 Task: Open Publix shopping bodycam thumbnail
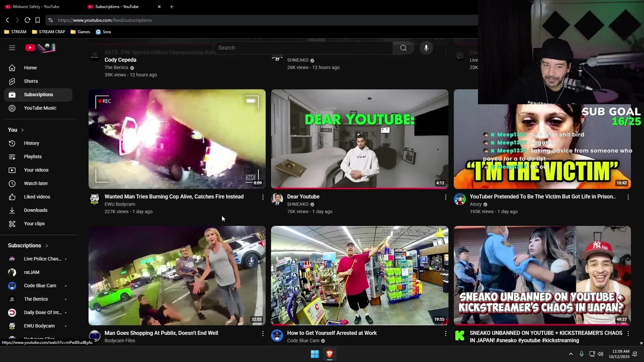[x=177, y=276]
